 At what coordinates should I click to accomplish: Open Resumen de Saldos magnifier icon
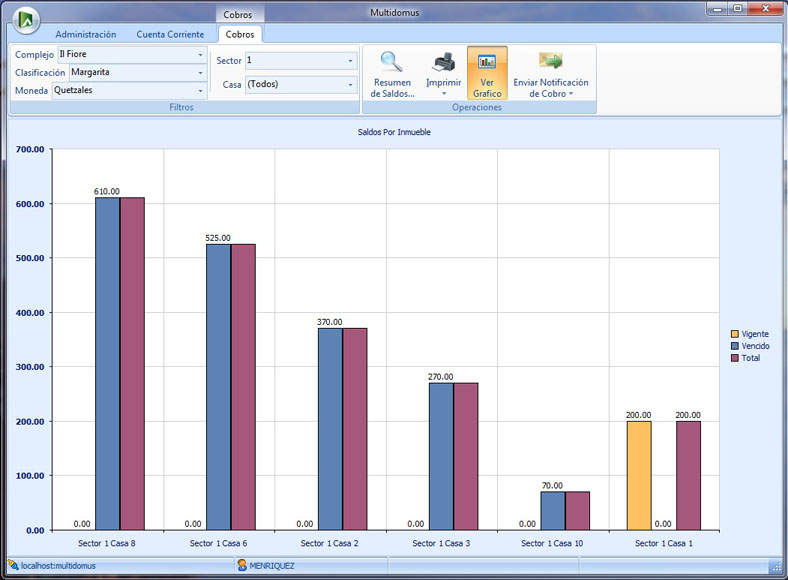click(x=391, y=63)
